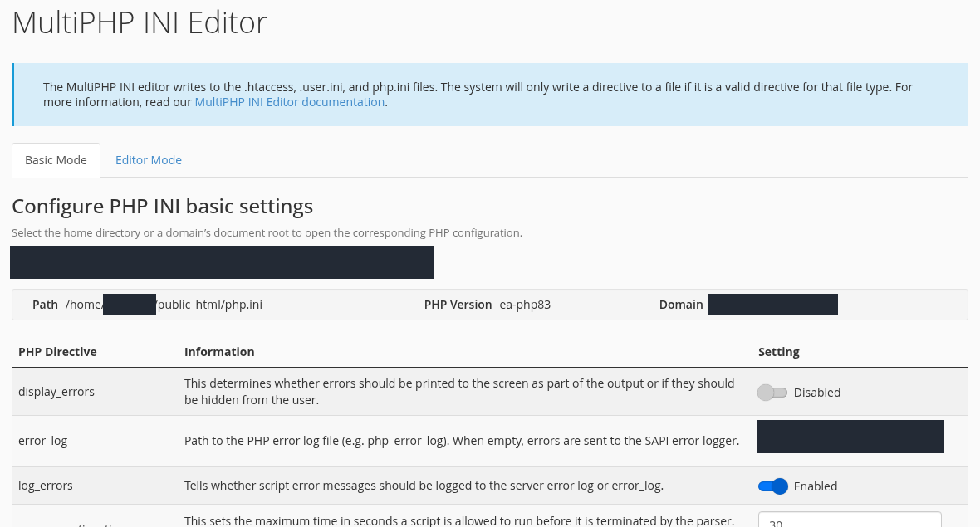This screenshot has height=527, width=980.
Task: Open the MultiPHP INI Editor documentation link
Action: coord(289,102)
